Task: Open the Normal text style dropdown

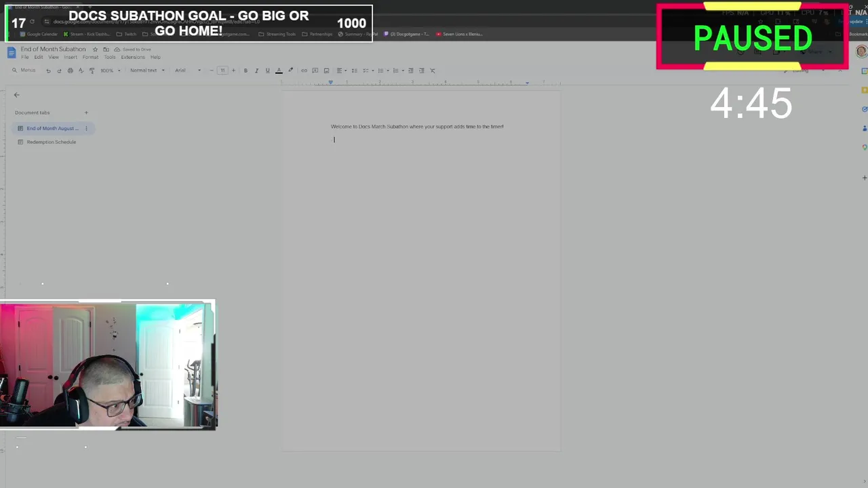Action: 147,70
